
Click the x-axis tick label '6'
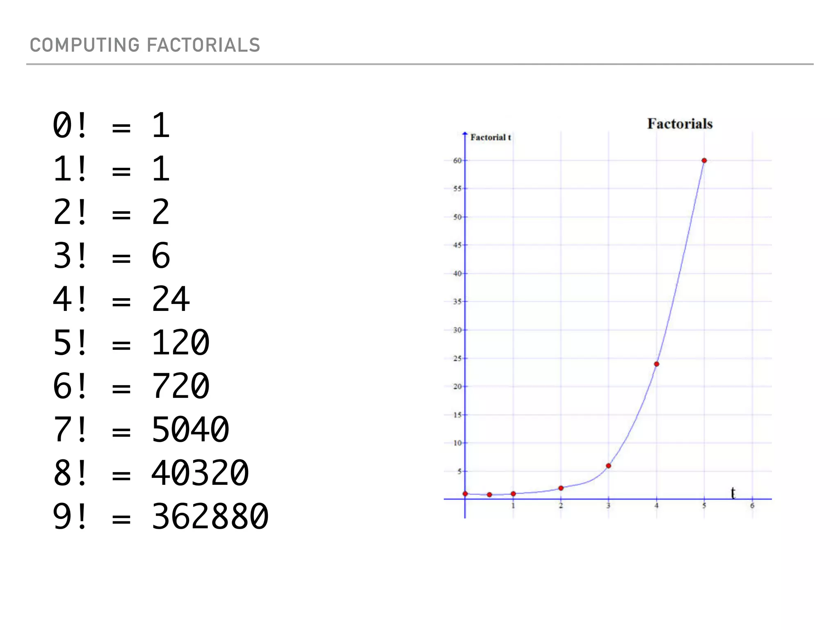coord(752,506)
